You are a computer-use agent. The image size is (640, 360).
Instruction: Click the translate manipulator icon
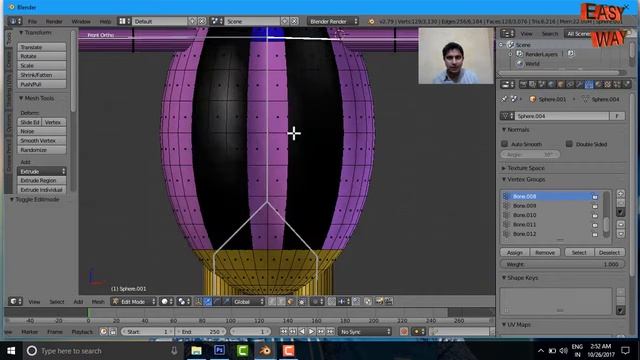[x=207, y=302]
